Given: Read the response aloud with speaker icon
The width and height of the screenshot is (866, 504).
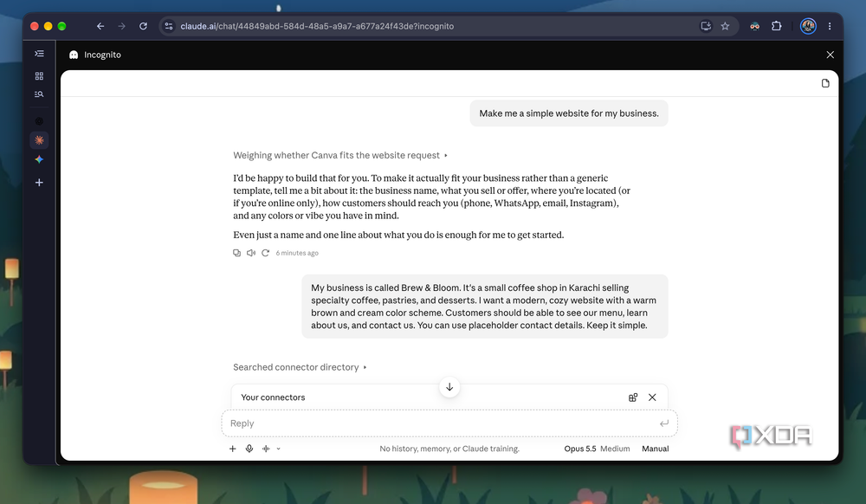Looking at the screenshot, I should pyautogui.click(x=251, y=253).
